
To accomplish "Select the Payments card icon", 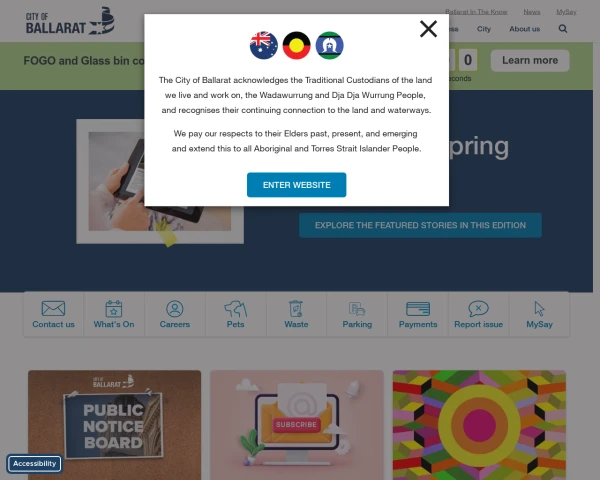I will (x=418, y=309).
